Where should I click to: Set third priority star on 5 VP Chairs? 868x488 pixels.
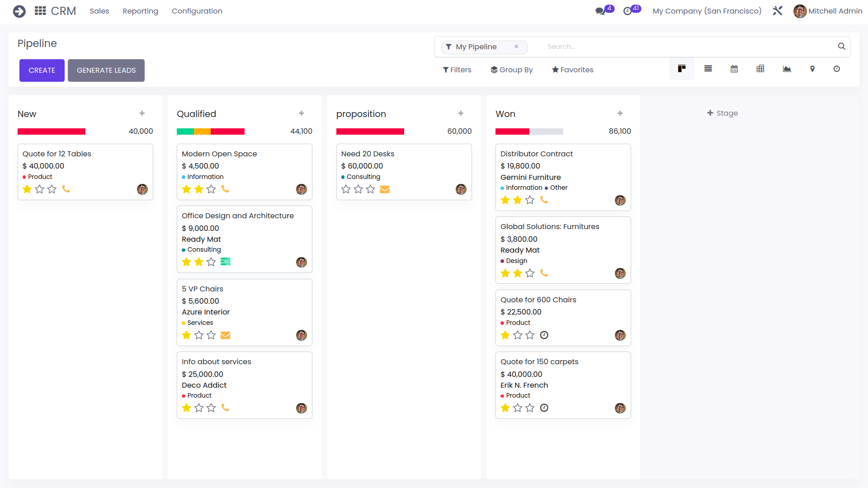211,335
